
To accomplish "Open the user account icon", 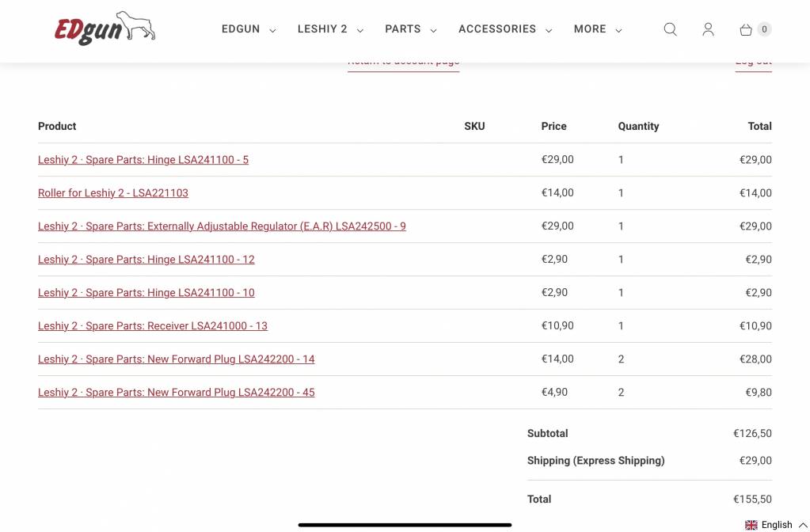I will pos(708,29).
